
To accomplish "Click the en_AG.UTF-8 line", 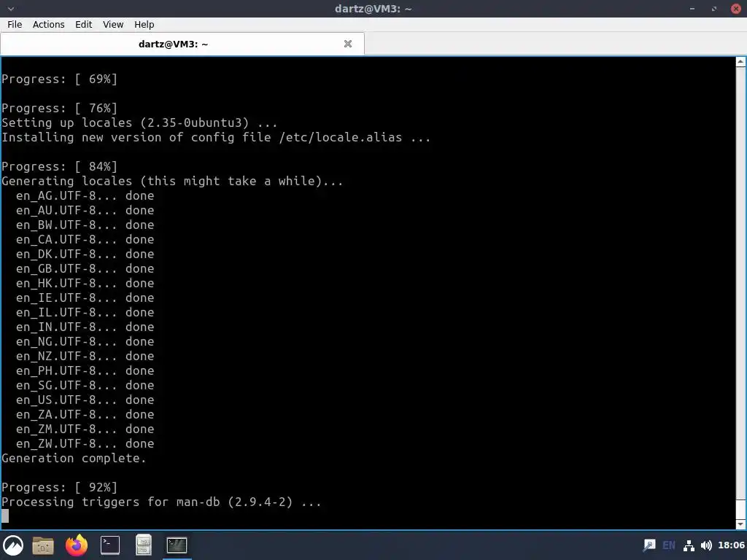I will [x=85, y=195].
